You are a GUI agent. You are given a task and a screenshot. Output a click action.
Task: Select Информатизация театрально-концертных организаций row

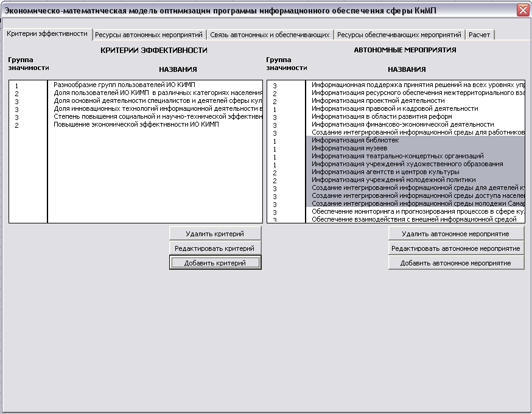(415, 156)
